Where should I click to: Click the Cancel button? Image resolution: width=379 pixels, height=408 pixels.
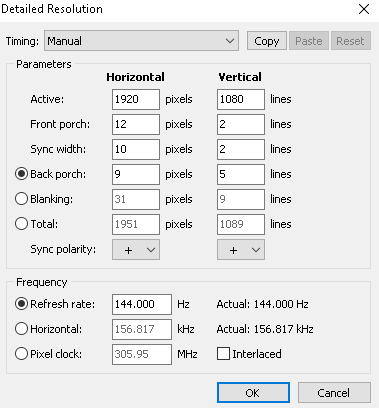coord(334,393)
